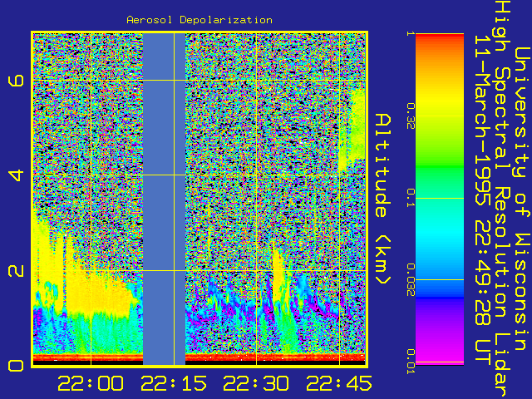This screenshot has width=532, height=399.
Task: Click the magenta bottom of the colorbar
Action: [440, 357]
